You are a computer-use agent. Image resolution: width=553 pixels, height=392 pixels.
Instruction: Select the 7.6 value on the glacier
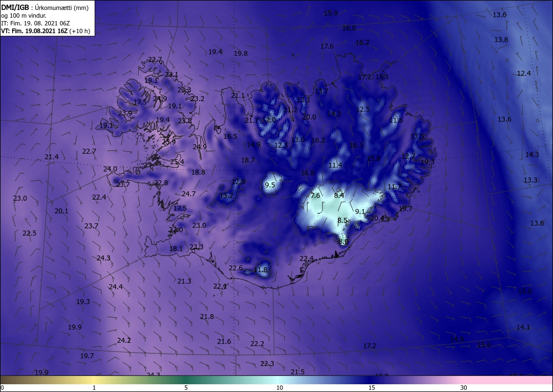tap(315, 196)
